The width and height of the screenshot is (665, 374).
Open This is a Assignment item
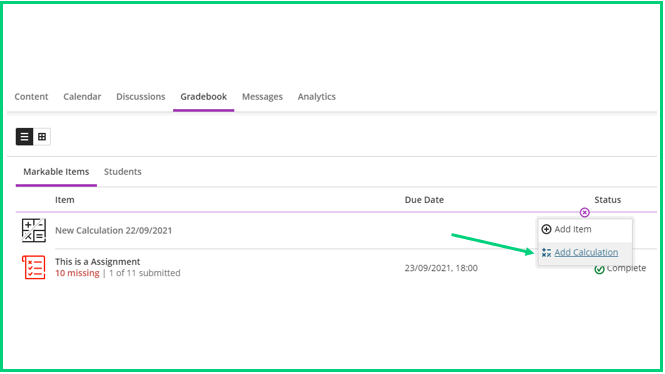click(x=98, y=262)
